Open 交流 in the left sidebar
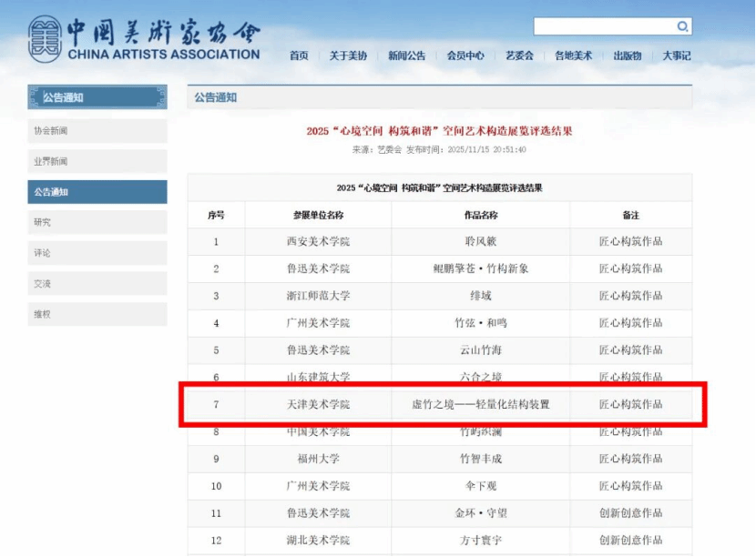The image size is (756, 557). [97, 284]
